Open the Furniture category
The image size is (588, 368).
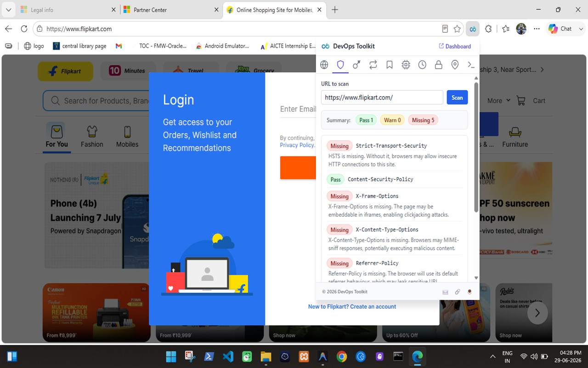515,137
